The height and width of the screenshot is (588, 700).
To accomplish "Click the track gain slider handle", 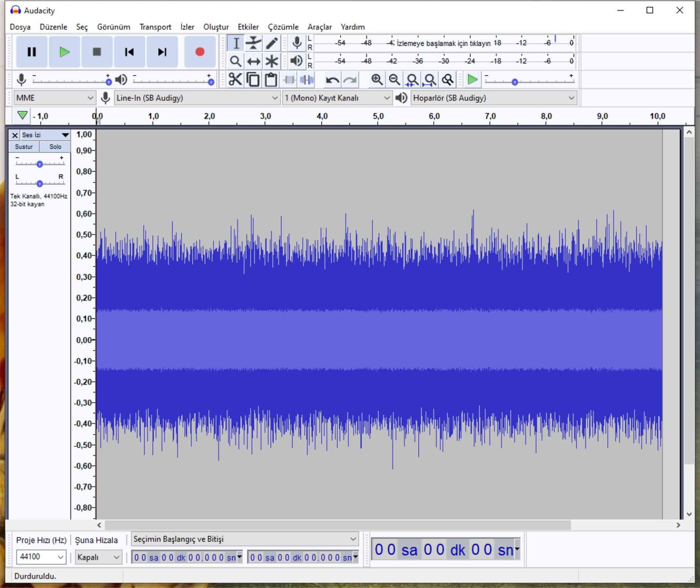I will coord(40,164).
